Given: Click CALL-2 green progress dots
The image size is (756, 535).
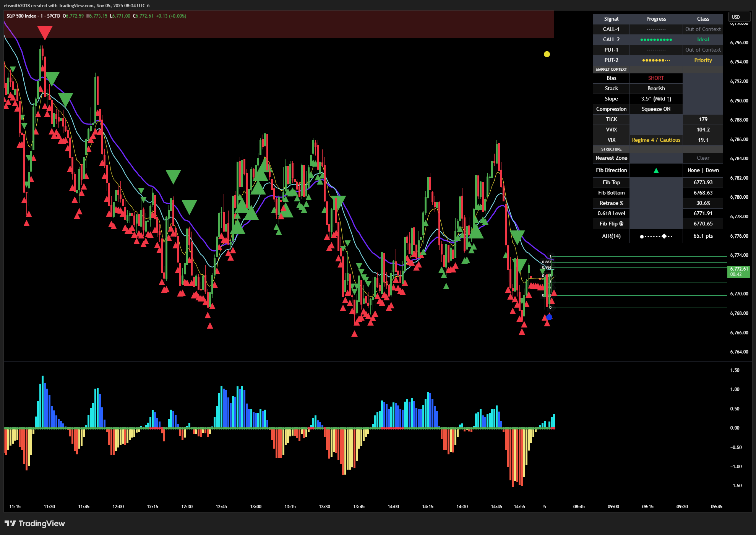Looking at the screenshot, I should click(x=656, y=40).
